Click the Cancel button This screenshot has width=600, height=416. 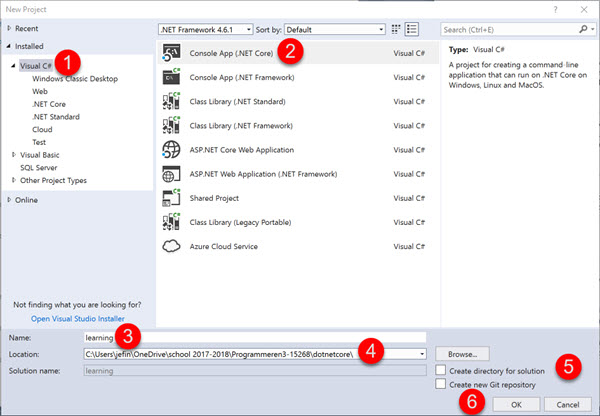point(568,405)
